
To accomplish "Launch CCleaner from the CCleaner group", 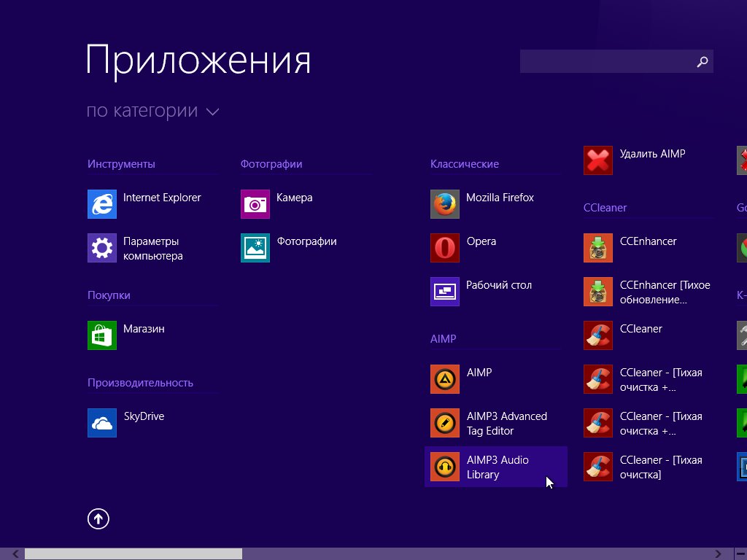I will pos(598,335).
